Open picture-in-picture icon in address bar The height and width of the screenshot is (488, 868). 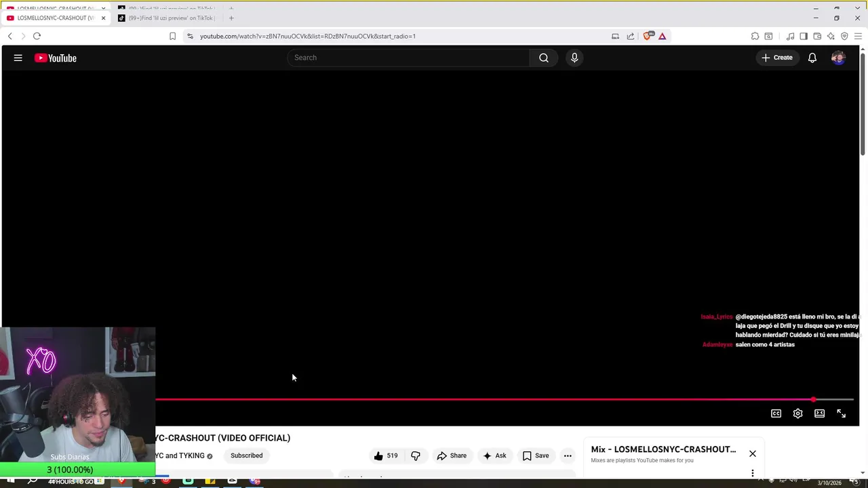click(615, 36)
